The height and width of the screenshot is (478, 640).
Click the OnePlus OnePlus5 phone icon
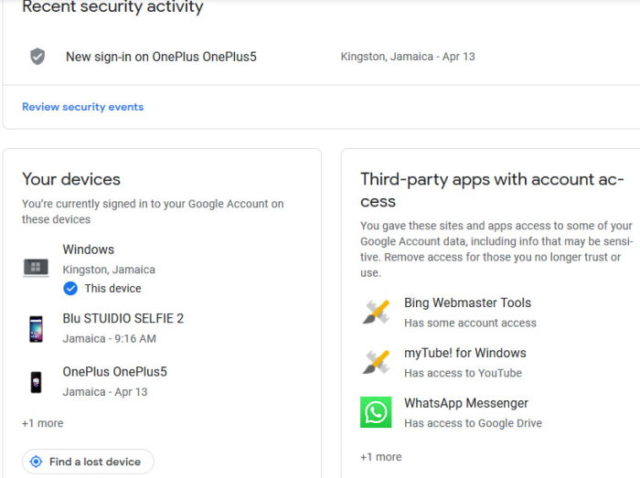[x=36, y=382]
